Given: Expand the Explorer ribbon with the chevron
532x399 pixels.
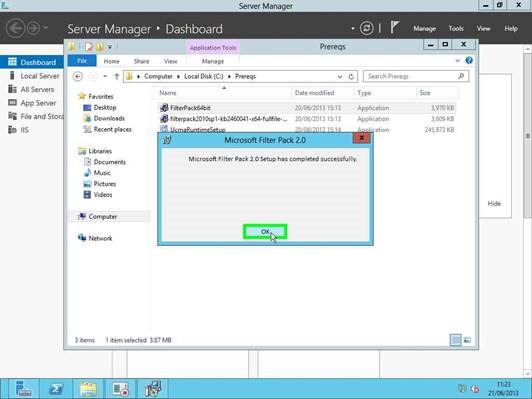Looking at the screenshot, I should [x=458, y=61].
